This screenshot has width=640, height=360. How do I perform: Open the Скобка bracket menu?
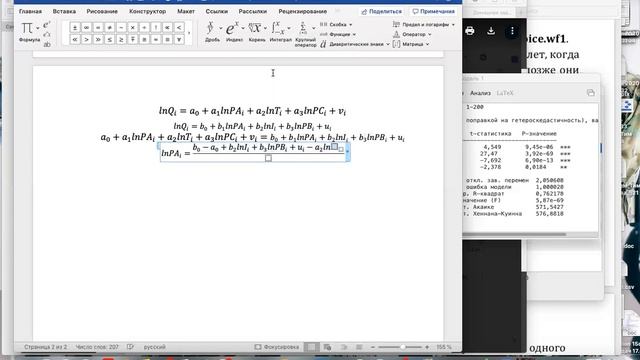(x=336, y=24)
